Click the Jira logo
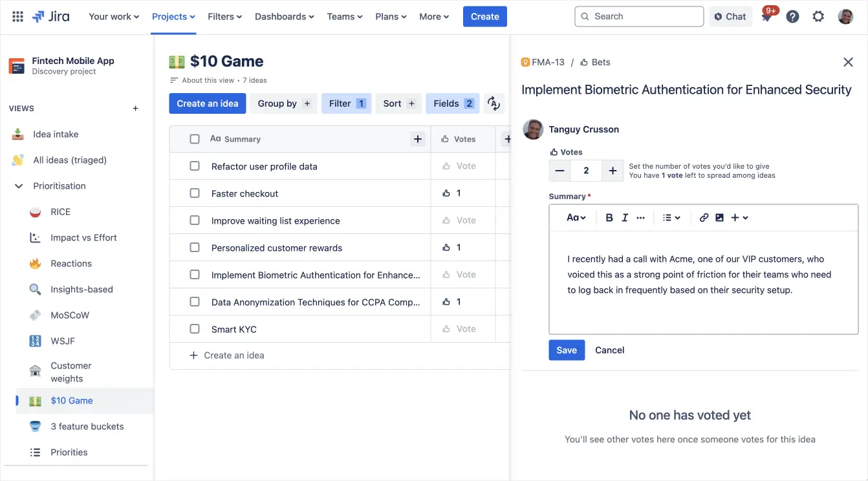The image size is (868, 481). click(x=50, y=17)
